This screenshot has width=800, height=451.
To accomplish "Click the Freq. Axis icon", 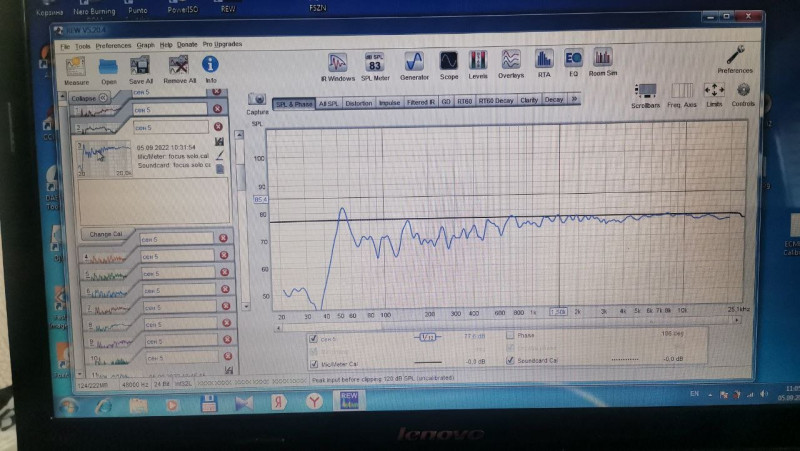I will point(682,91).
